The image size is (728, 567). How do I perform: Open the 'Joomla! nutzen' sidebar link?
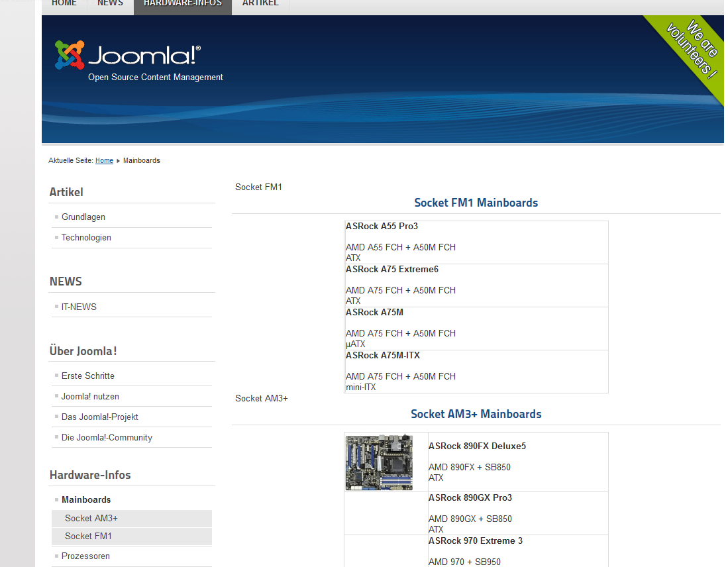pos(90,396)
